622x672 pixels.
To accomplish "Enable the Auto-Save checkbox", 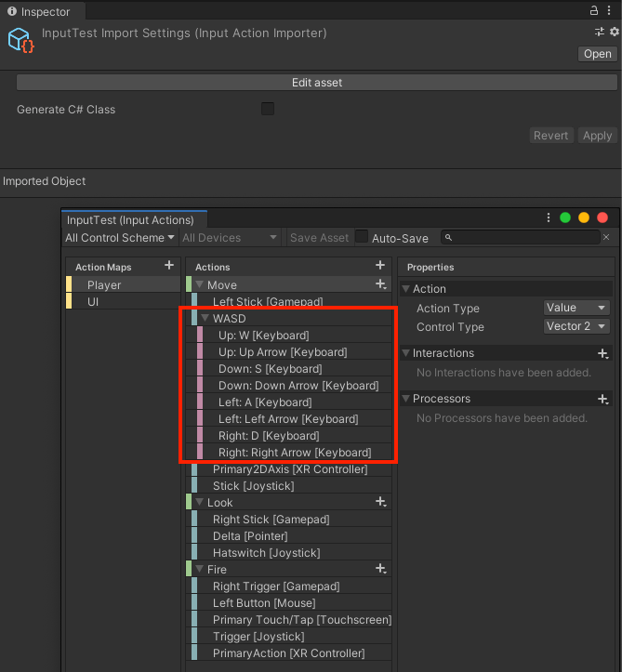I will pyautogui.click(x=362, y=237).
